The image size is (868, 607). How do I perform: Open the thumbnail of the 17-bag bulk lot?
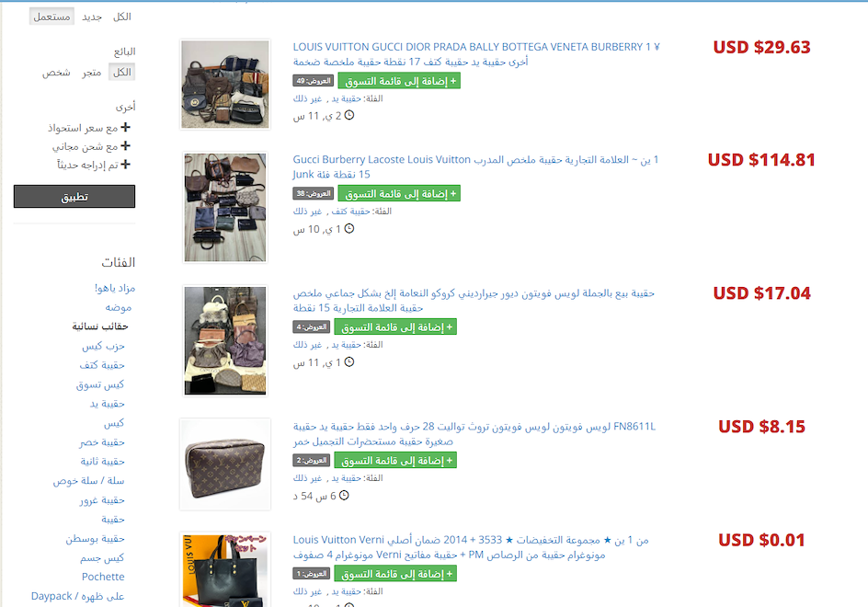pyautogui.click(x=225, y=85)
